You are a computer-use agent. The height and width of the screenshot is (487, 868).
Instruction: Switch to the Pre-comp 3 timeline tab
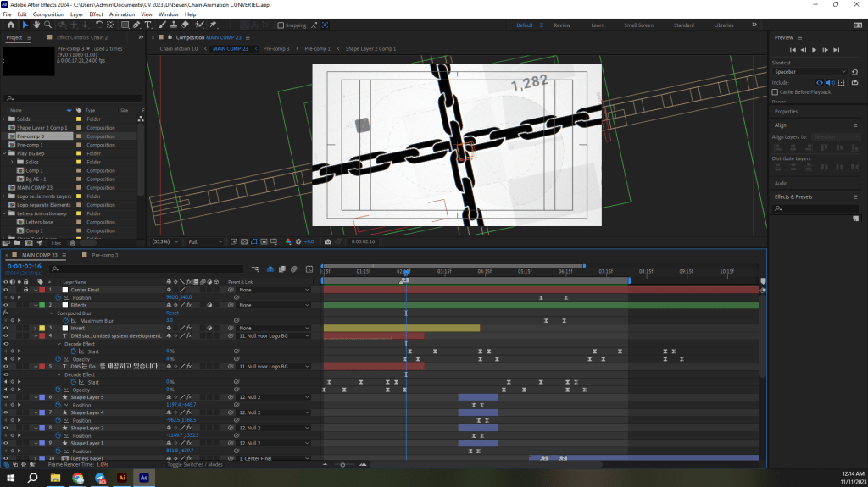coord(104,255)
